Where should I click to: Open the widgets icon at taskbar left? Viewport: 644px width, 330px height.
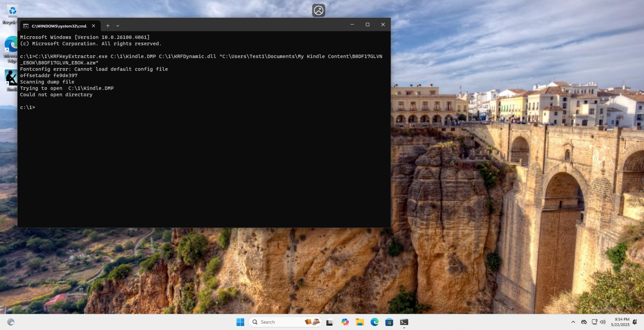click(11, 322)
